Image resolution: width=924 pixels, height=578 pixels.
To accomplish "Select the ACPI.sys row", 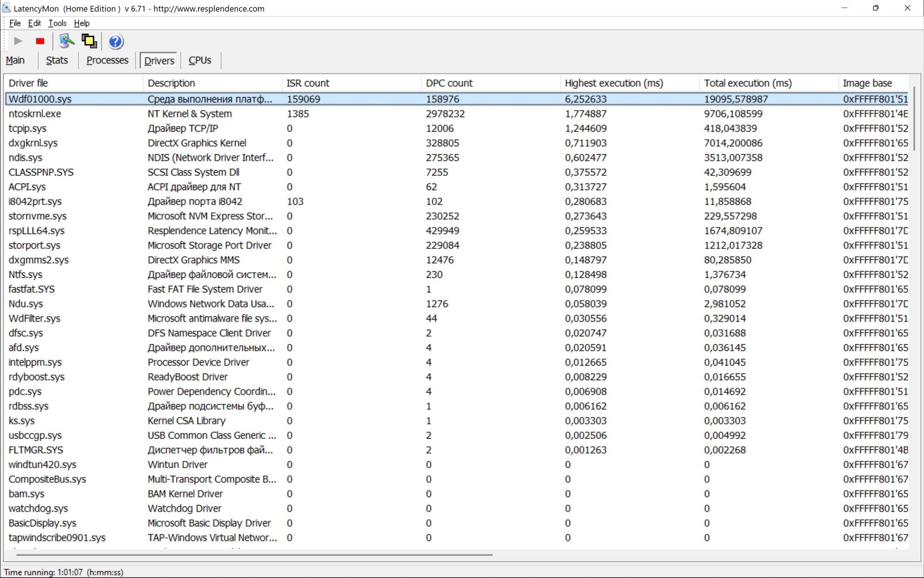I will [457, 186].
